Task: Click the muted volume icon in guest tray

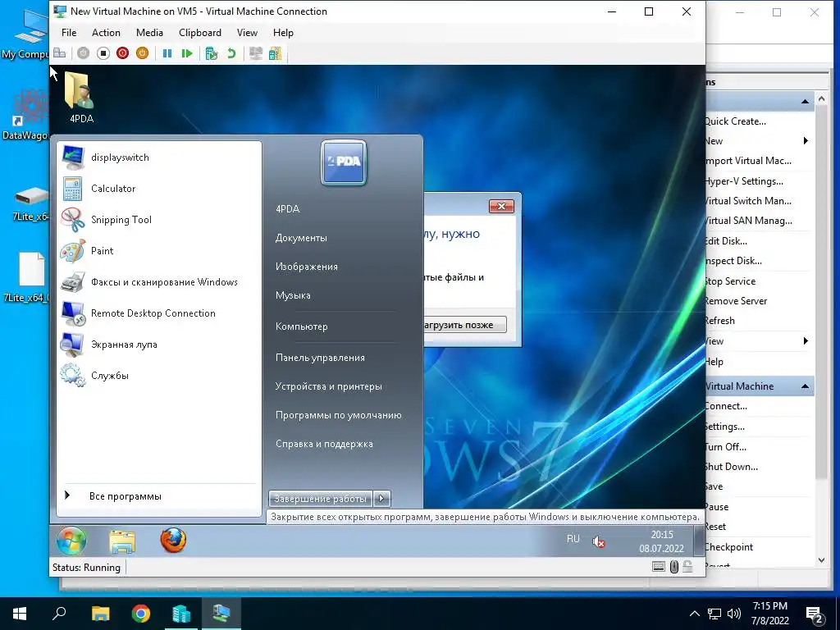Action: (598, 542)
